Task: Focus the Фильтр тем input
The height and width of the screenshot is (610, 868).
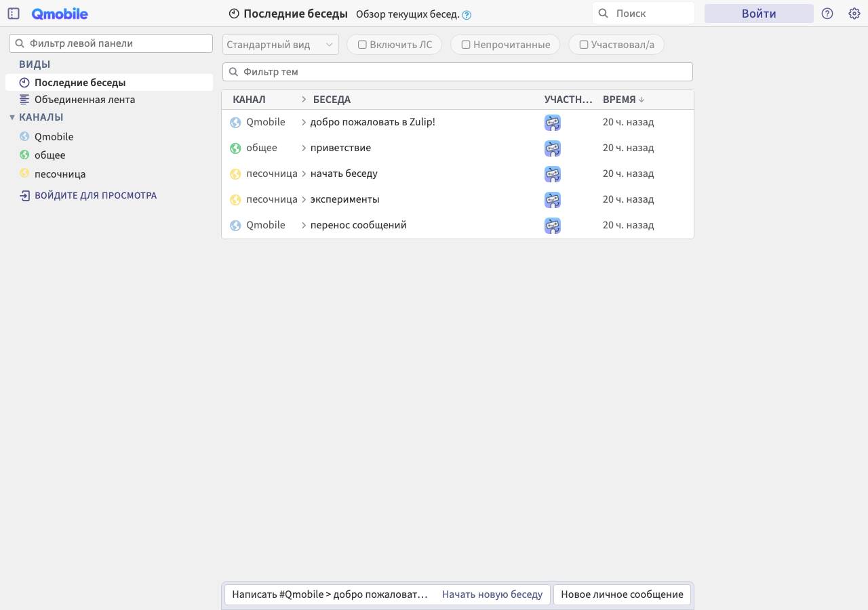Action: click(458, 72)
